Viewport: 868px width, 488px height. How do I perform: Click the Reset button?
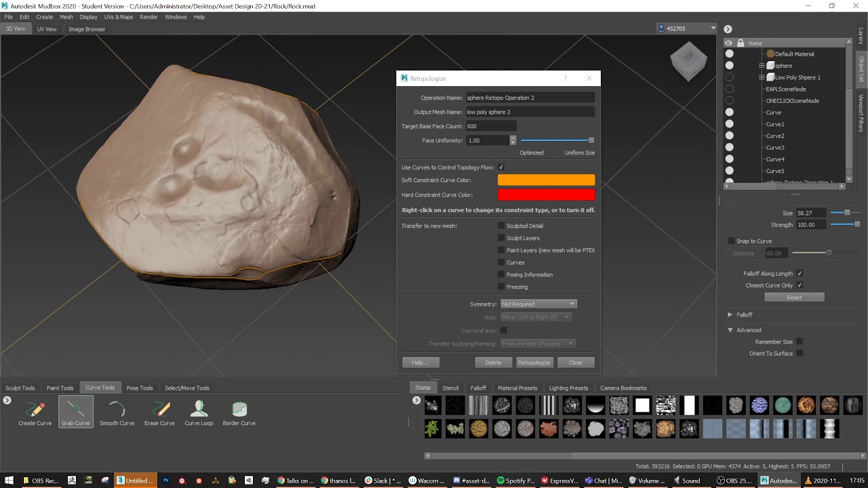[x=794, y=298]
